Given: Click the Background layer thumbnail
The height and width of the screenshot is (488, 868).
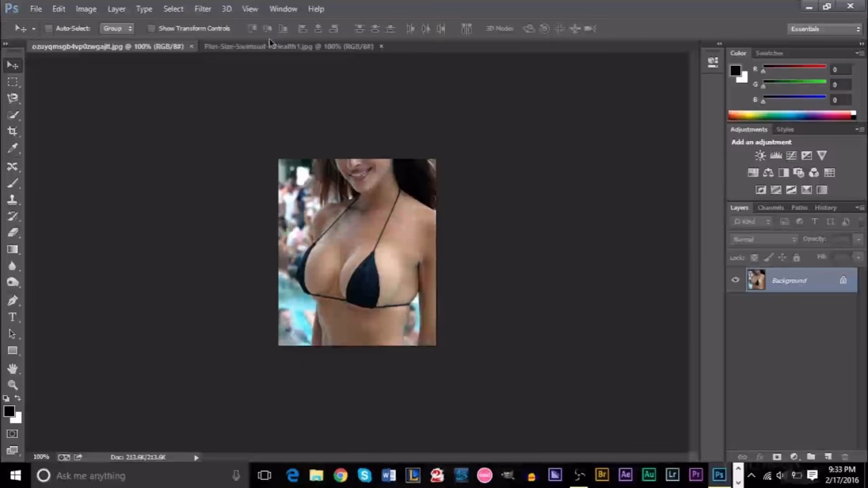Looking at the screenshot, I should pos(756,280).
